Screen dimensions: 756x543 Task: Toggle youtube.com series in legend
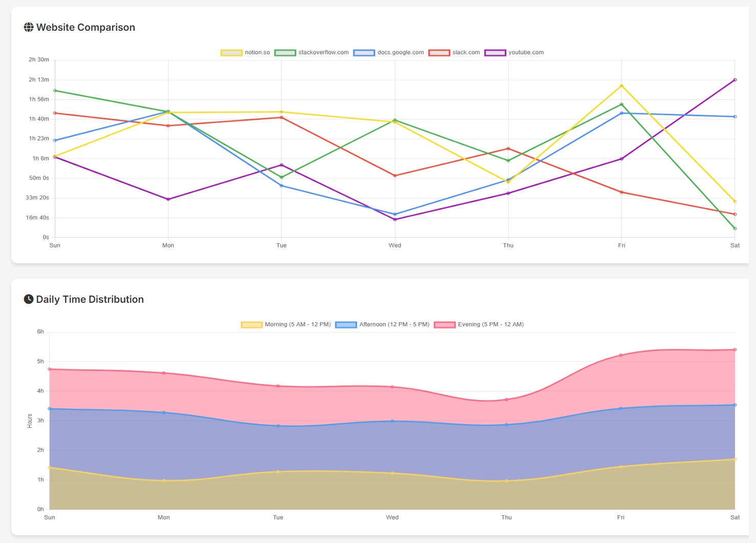click(514, 52)
